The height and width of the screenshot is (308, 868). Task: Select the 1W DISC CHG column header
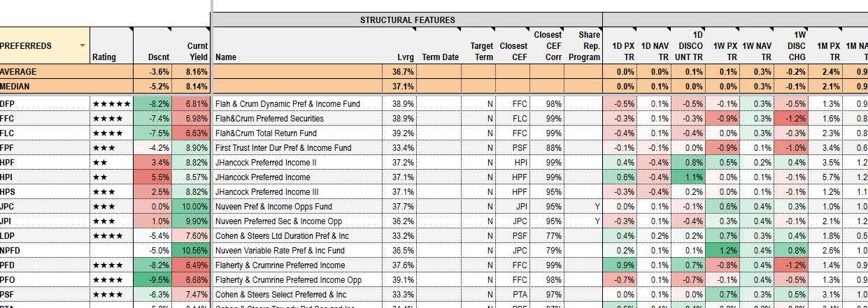798,46
